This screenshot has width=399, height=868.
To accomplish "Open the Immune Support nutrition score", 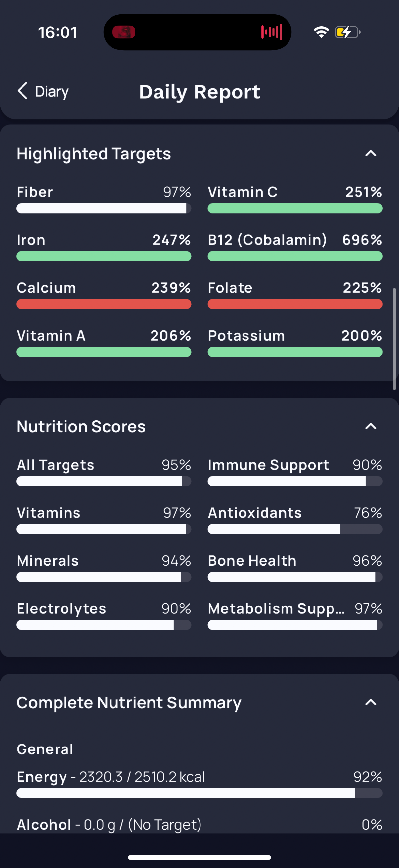I will pyautogui.click(x=295, y=472).
